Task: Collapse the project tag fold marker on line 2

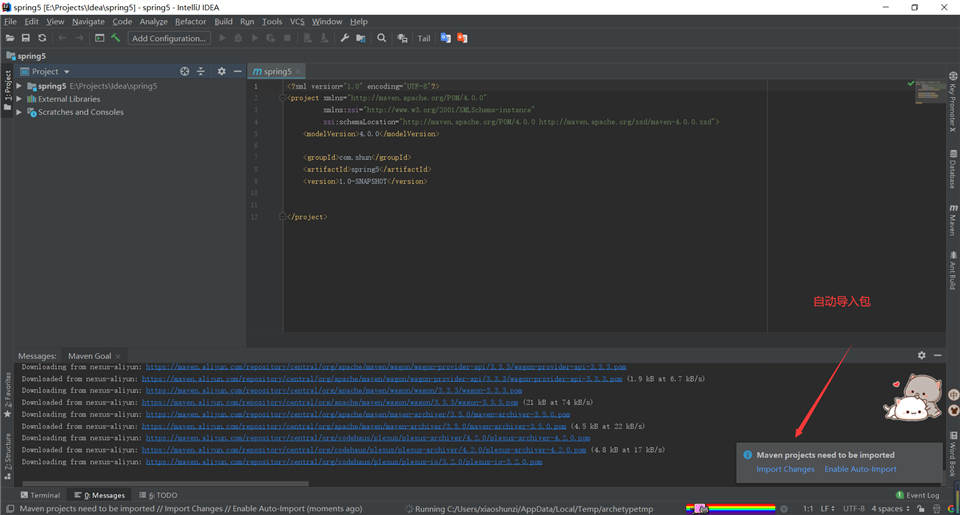Action: [283, 98]
